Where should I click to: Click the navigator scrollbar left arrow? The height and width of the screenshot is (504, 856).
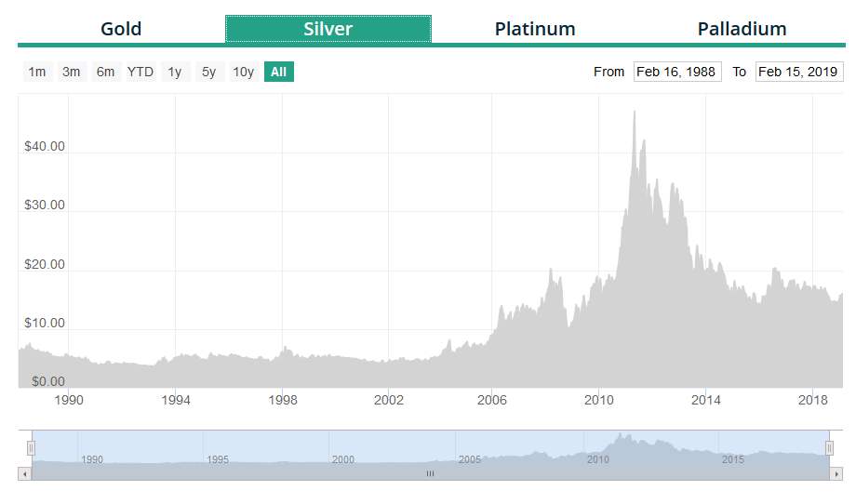24,473
